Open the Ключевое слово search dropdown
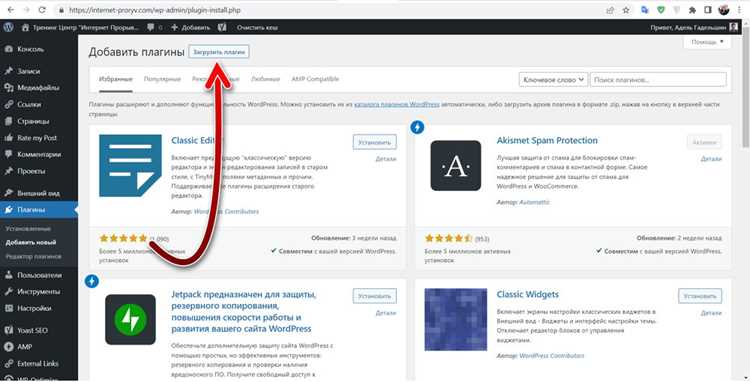The width and height of the screenshot is (750, 382). pos(553,79)
